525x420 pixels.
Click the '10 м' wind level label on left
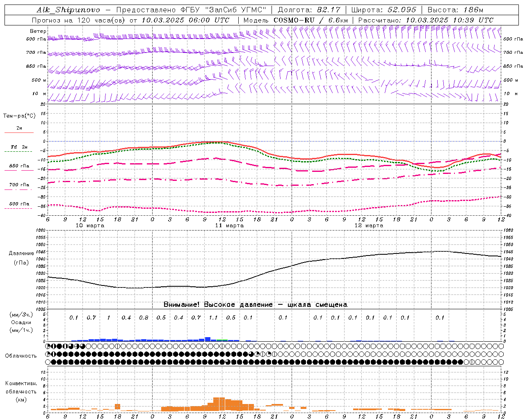(x=39, y=94)
